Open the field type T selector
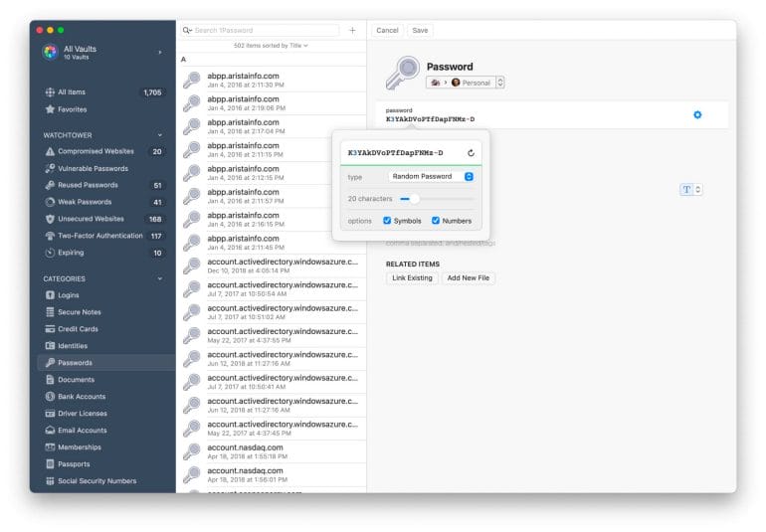The width and height of the screenshot is (766, 532). coord(691,190)
